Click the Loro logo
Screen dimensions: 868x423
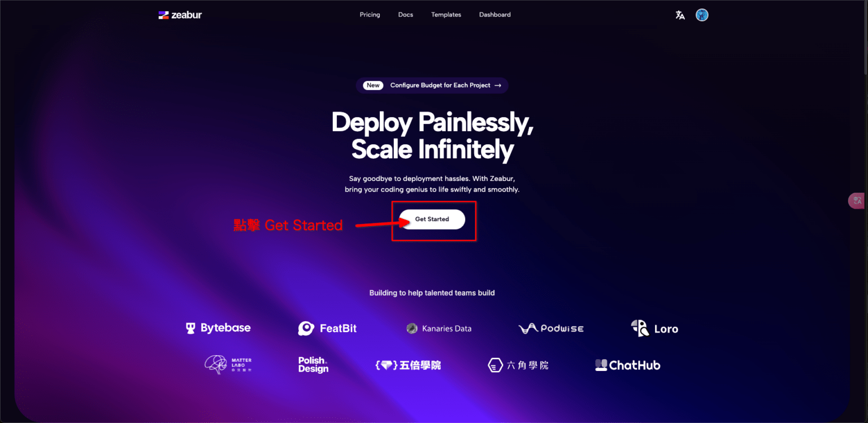(654, 329)
